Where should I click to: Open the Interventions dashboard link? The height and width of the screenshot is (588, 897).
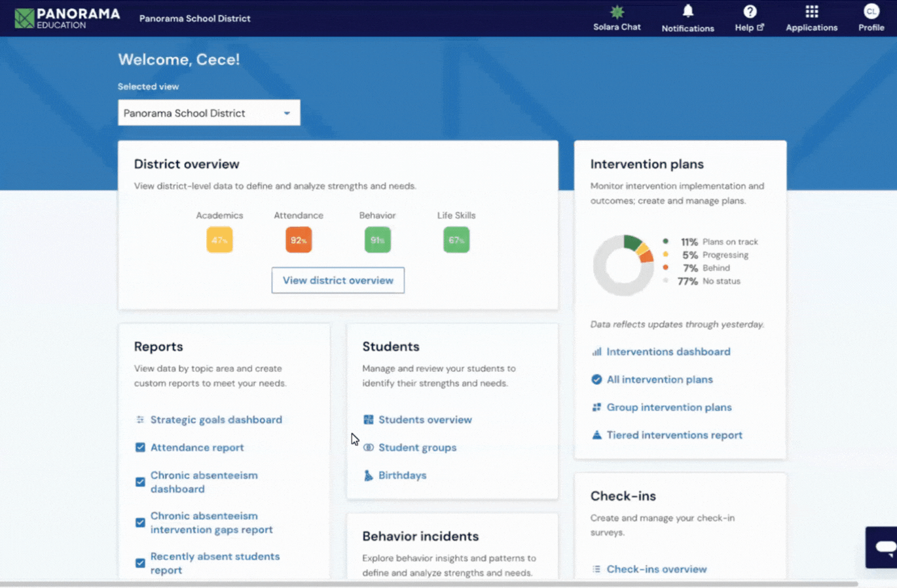[x=668, y=352]
